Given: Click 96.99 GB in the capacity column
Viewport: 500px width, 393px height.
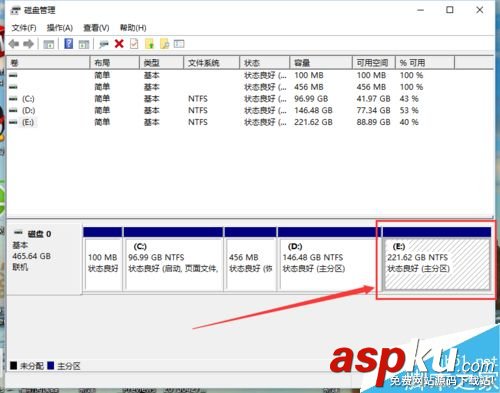Looking at the screenshot, I should tap(311, 99).
